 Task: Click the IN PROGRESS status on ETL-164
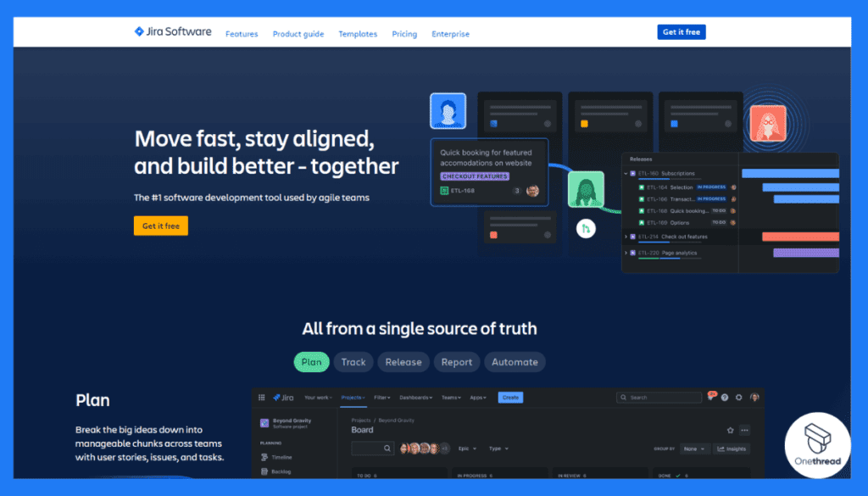pos(711,187)
